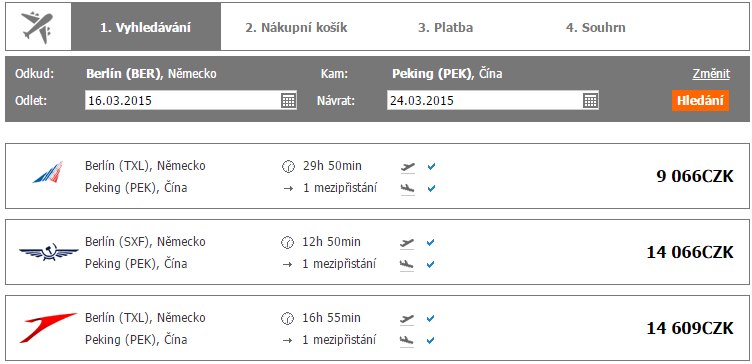Open the departure date calendar icon
The height and width of the screenshot is (364, 752).
(288, 101)
